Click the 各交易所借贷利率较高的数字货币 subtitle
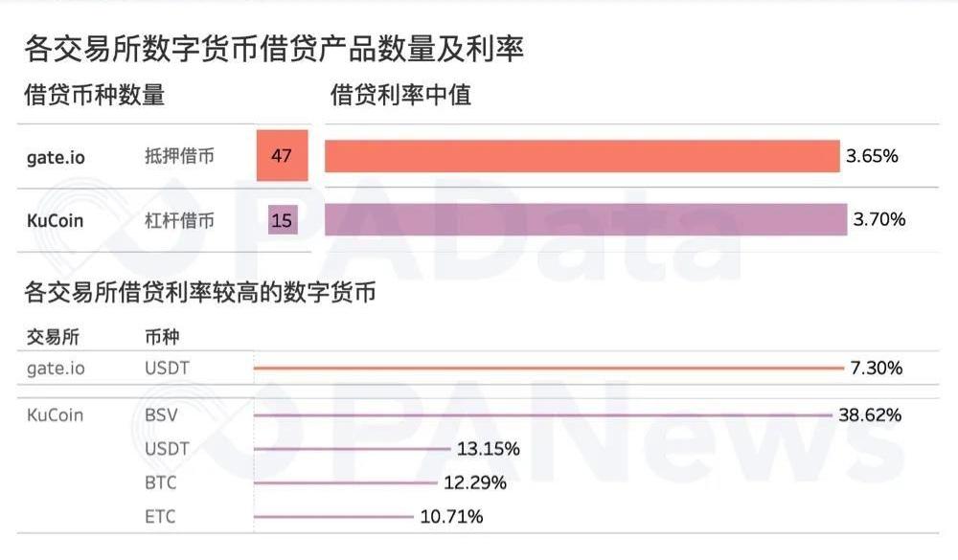This screenshot has height=560, width=958. (199, 293)
